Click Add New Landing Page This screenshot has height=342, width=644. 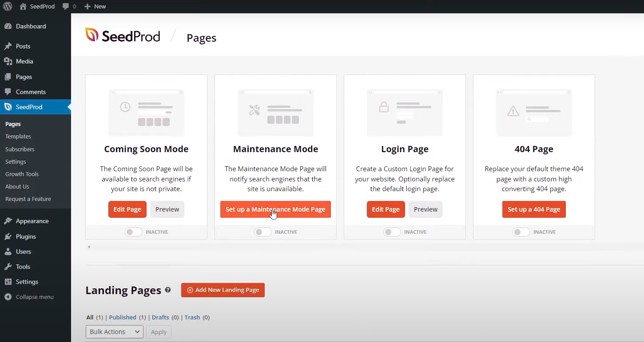coord(223,290)
